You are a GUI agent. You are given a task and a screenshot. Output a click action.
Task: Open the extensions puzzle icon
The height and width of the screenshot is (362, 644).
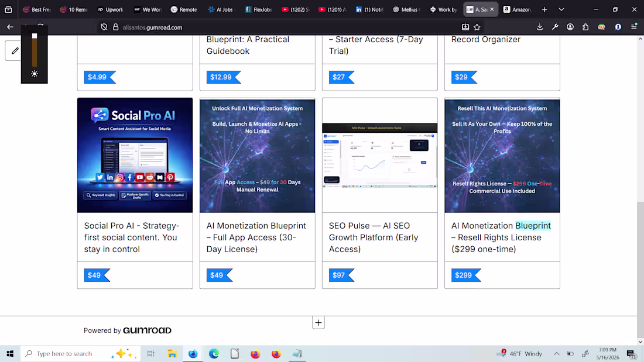coord(585,27)
